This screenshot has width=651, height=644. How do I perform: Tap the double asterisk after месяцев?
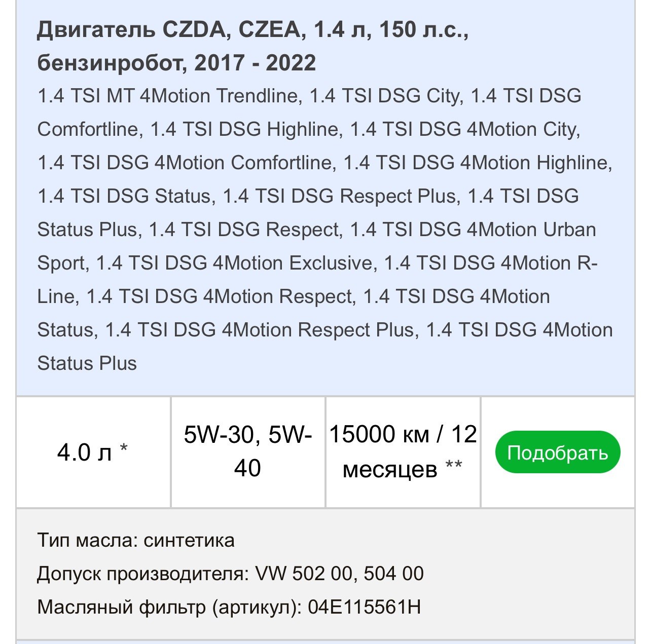point(454,465)
